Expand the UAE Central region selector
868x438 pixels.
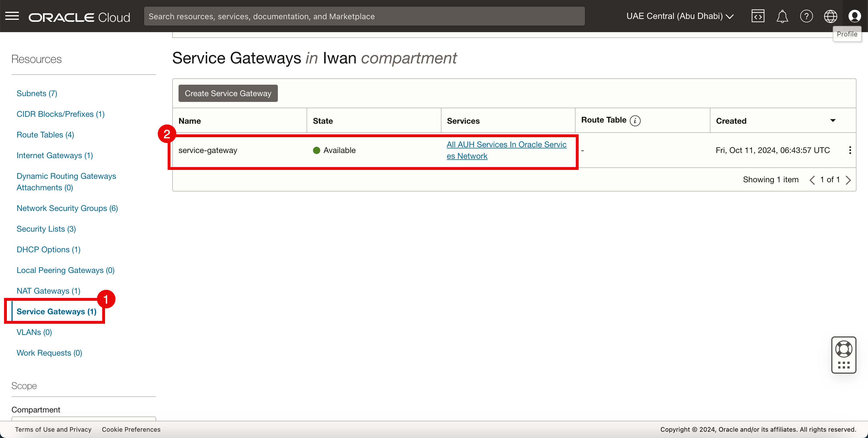tap(680, 16)
